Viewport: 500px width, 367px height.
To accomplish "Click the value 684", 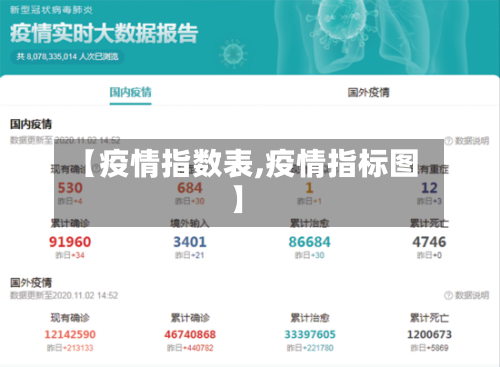I will tap(190, 188).
